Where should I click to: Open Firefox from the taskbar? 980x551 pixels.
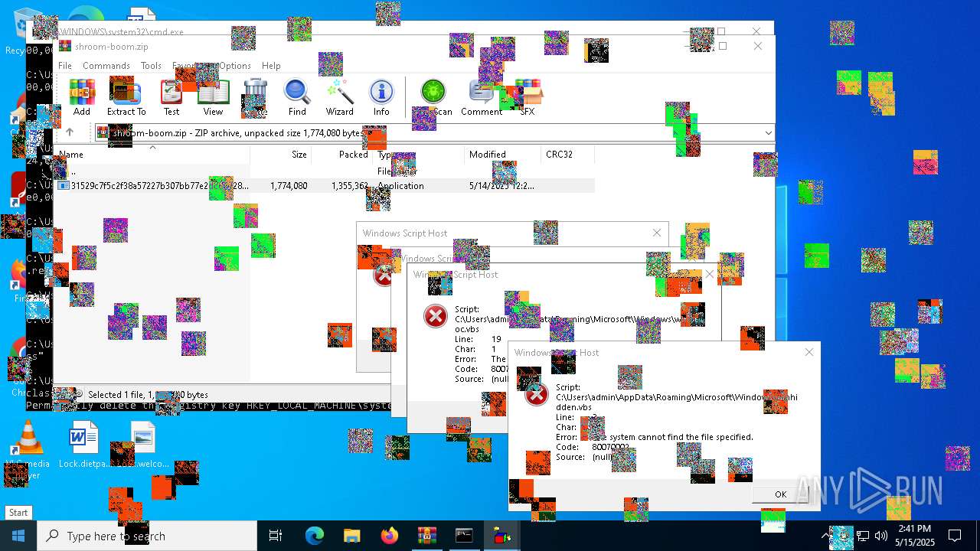point(390,536)
